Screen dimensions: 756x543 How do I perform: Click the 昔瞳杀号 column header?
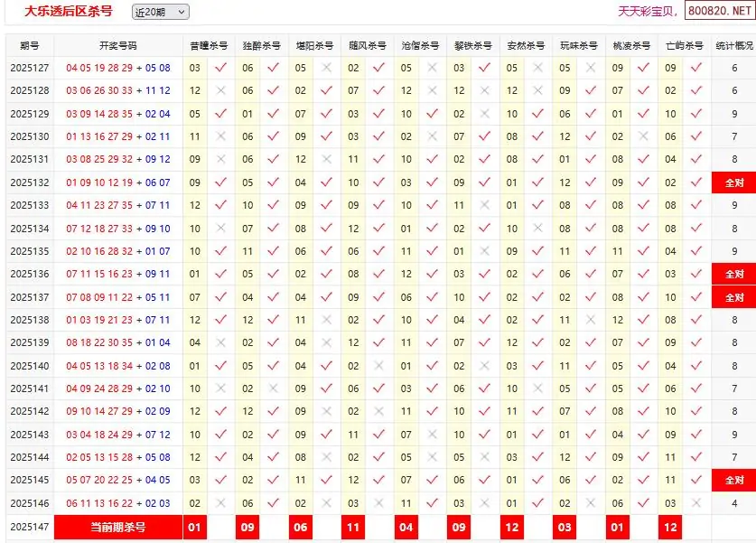point(209,45)
